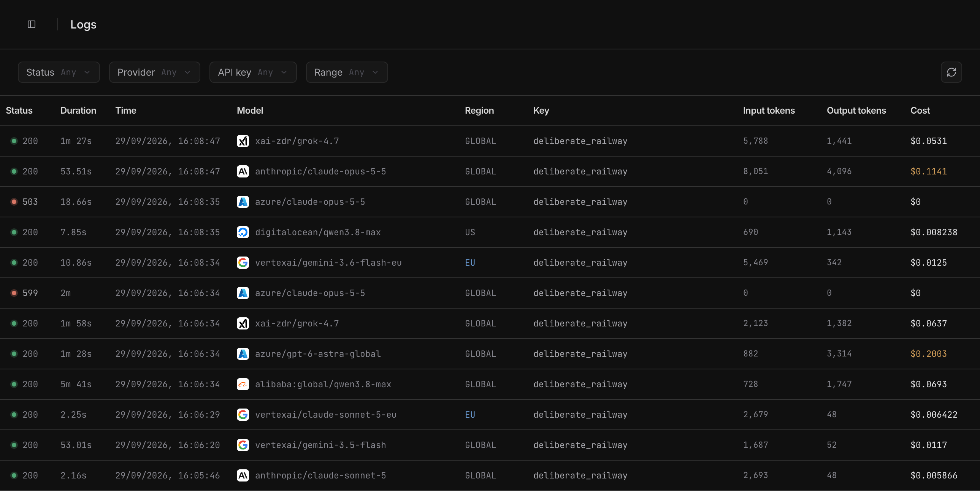
Task: Click Azure icon in the 503 error row
Action: 243,202
